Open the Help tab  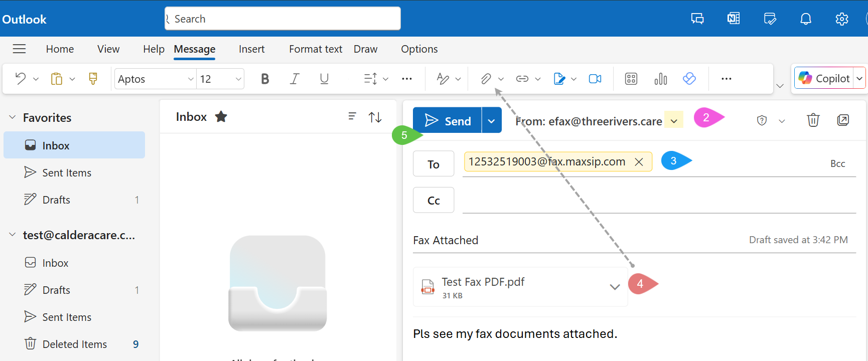pyautogui.click(x=154, y=49)
